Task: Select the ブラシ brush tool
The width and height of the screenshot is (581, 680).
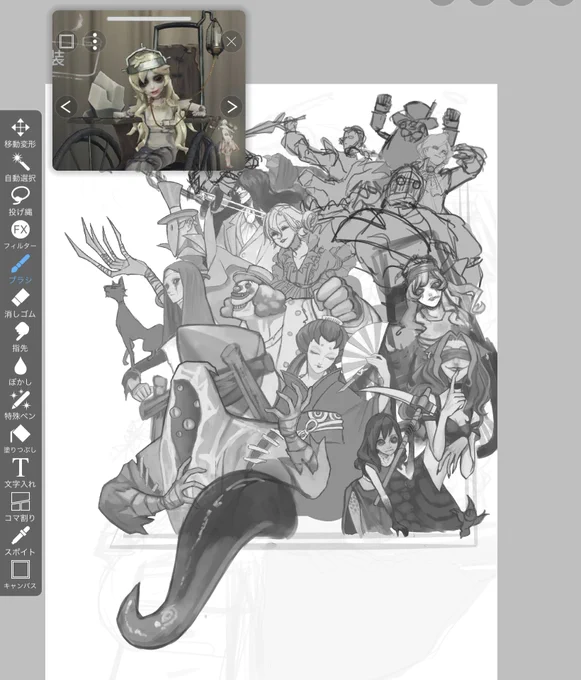Action: pyautogui.click(x=20, y=269)
